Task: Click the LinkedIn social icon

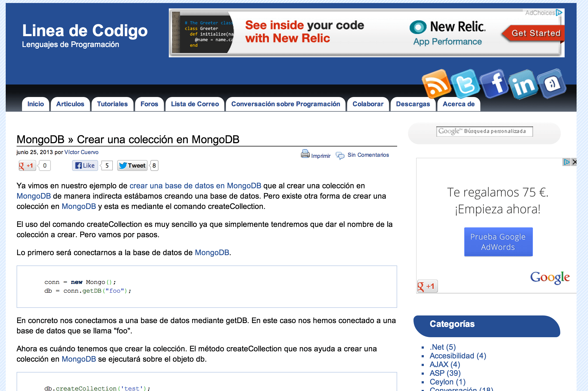Action: (x=524, y=84)
